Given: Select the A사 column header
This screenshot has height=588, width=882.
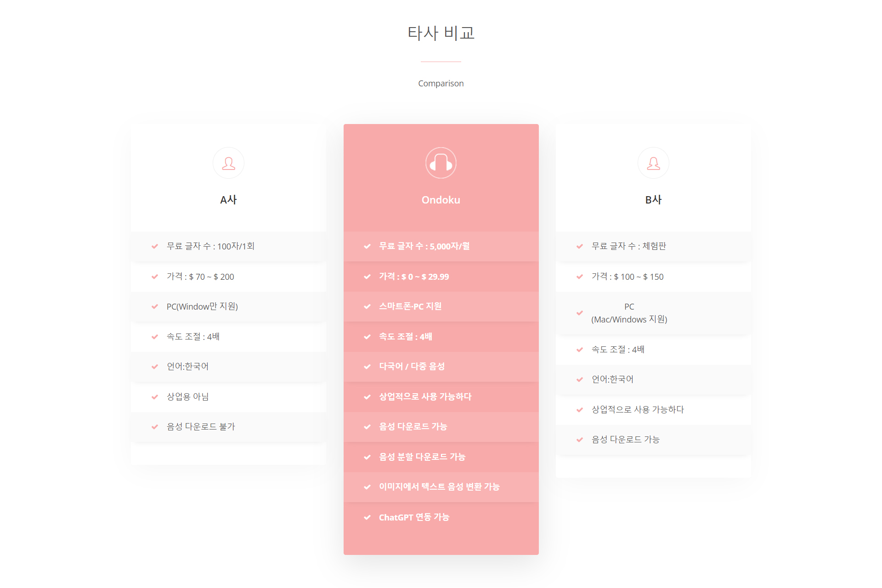Looking at the screenshot, I should tap(228, 199).
